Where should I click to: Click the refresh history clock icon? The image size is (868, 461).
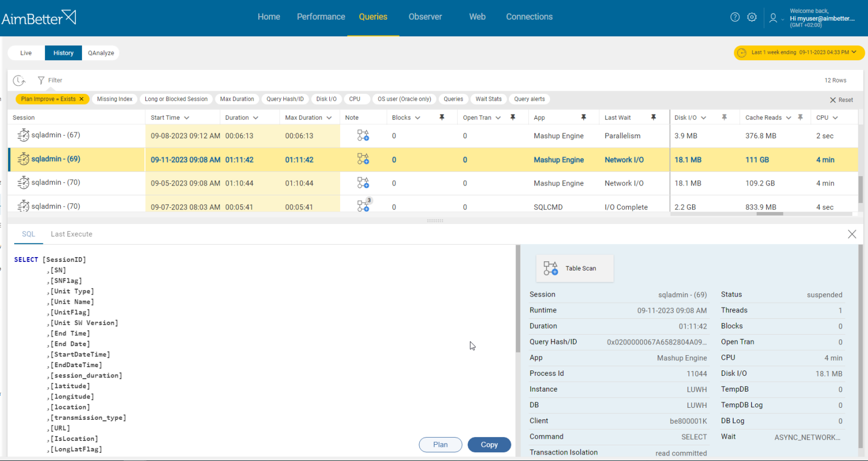click(x=20, y=80)
